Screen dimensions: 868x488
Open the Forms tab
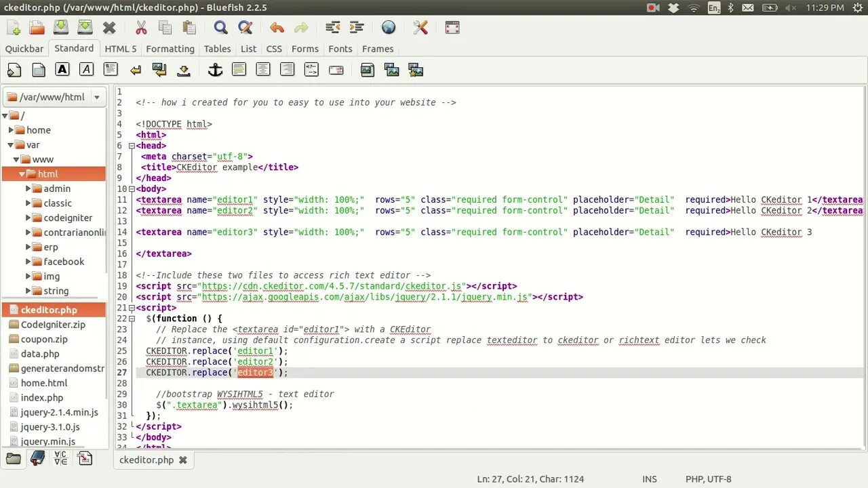305,49
